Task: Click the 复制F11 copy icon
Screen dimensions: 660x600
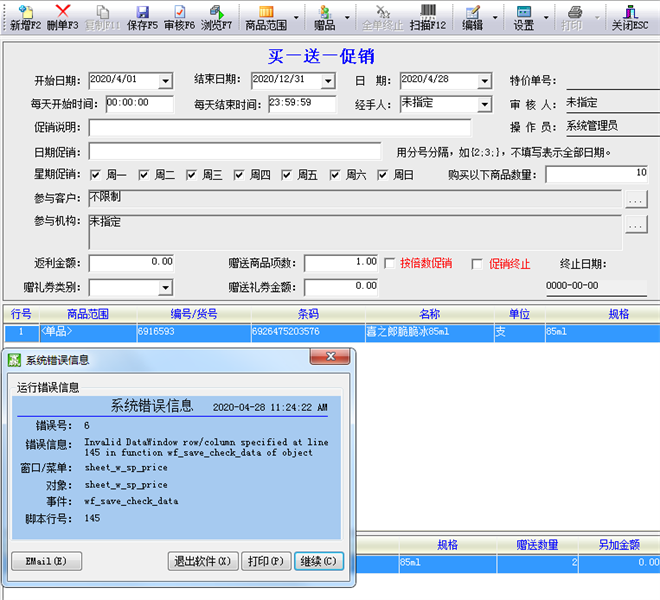Action: 102,12
